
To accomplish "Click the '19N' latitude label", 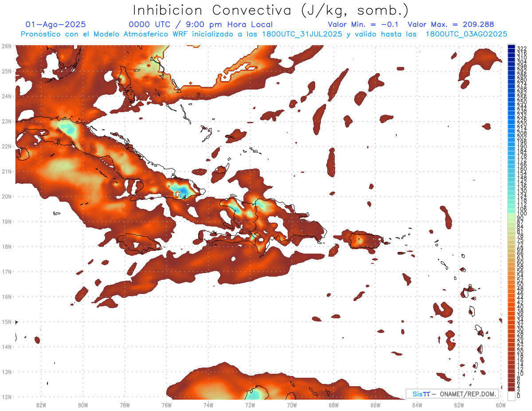I will [x=7, y=221].
